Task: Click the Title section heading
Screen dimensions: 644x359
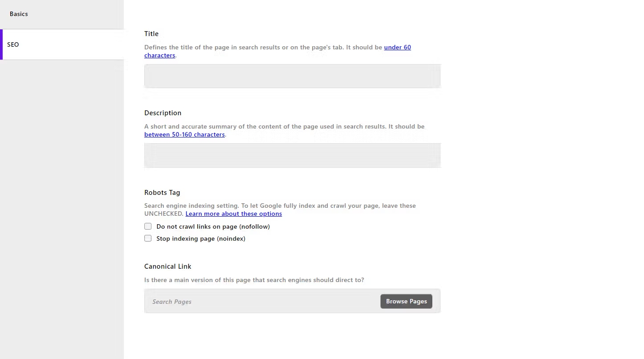Action: (x=151, y=33)
